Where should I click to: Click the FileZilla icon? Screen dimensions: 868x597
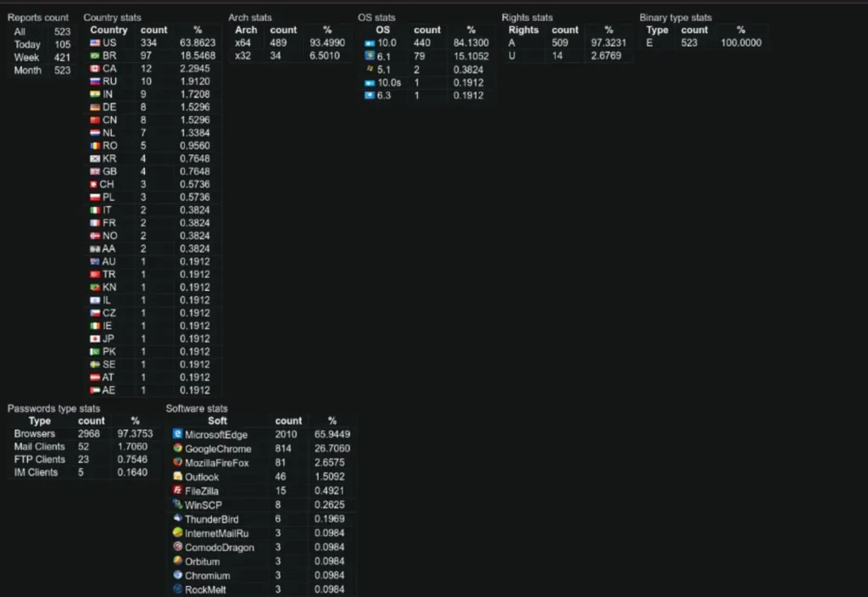[178, 490]
